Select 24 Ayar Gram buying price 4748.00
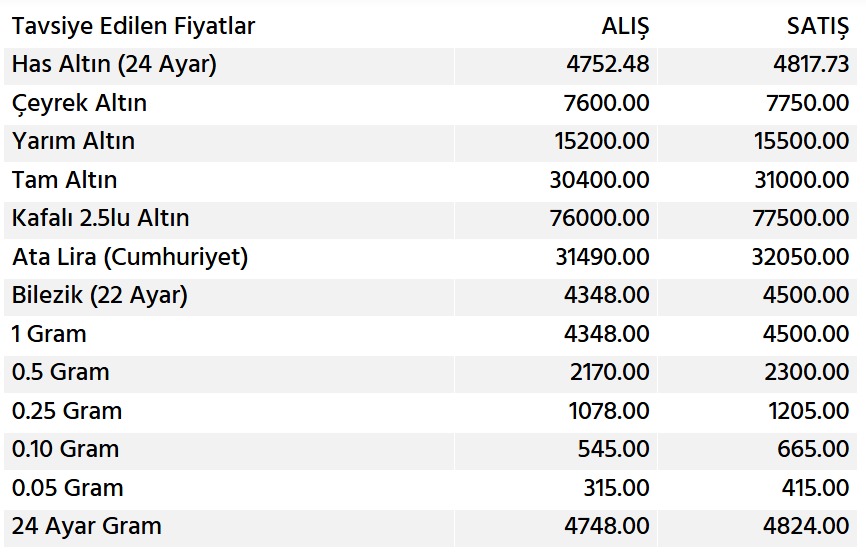This screenshot has width=866, height=555. tap(606, 526)
